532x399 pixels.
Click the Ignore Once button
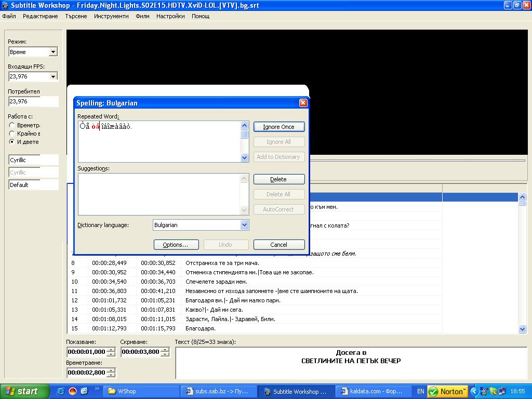pos(279,127)
